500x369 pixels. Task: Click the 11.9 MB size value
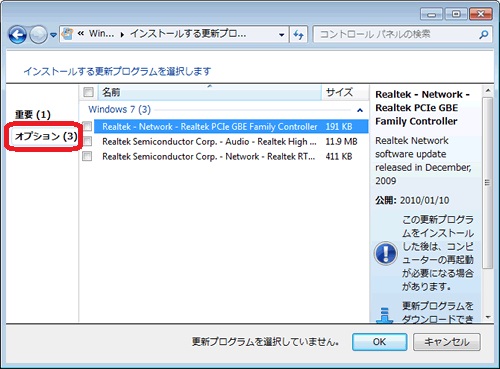tap(341, 142)
